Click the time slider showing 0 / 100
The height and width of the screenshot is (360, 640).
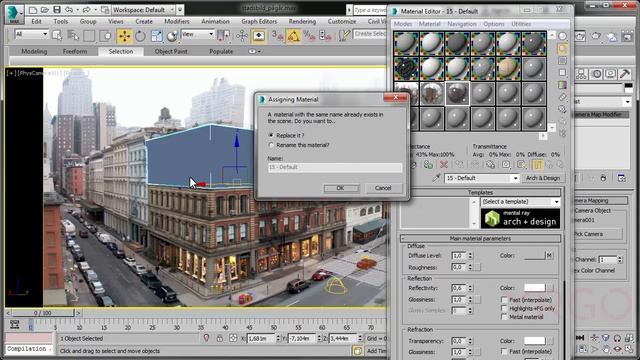click(x=43, y=313)
